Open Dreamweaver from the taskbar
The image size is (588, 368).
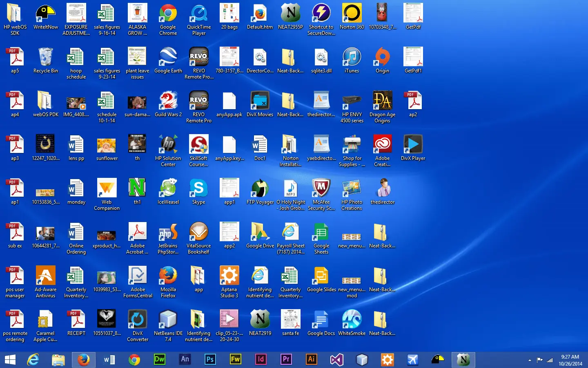coord(159,359)
